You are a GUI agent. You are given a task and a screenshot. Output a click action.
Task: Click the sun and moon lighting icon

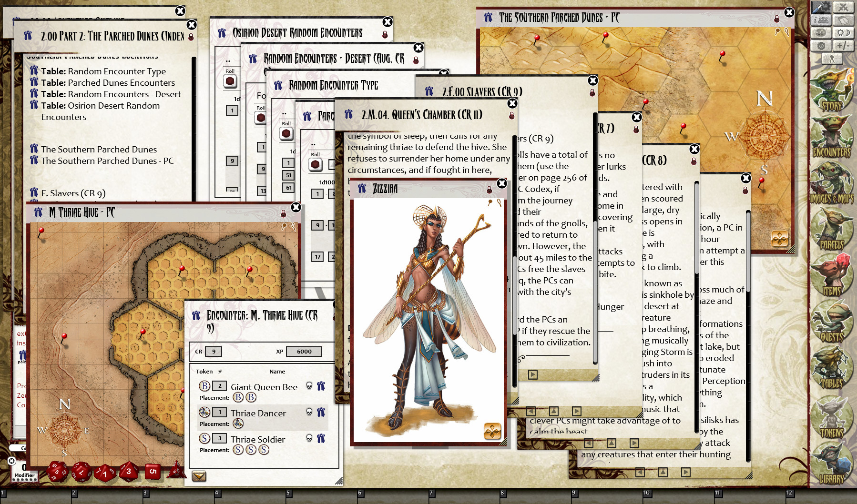843,32
